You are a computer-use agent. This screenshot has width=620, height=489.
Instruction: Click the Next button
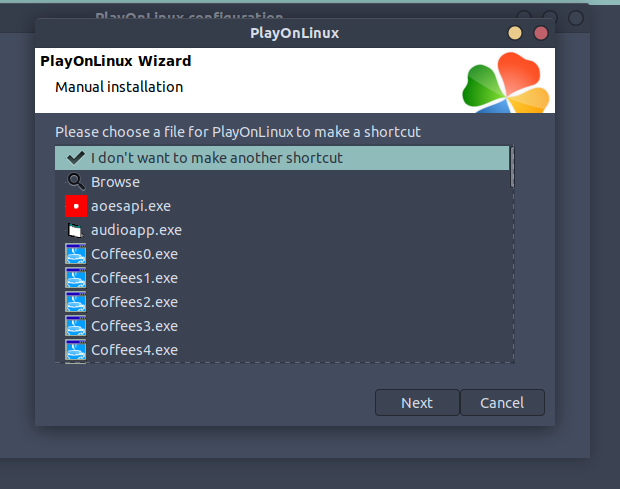(x=417, y=403)
